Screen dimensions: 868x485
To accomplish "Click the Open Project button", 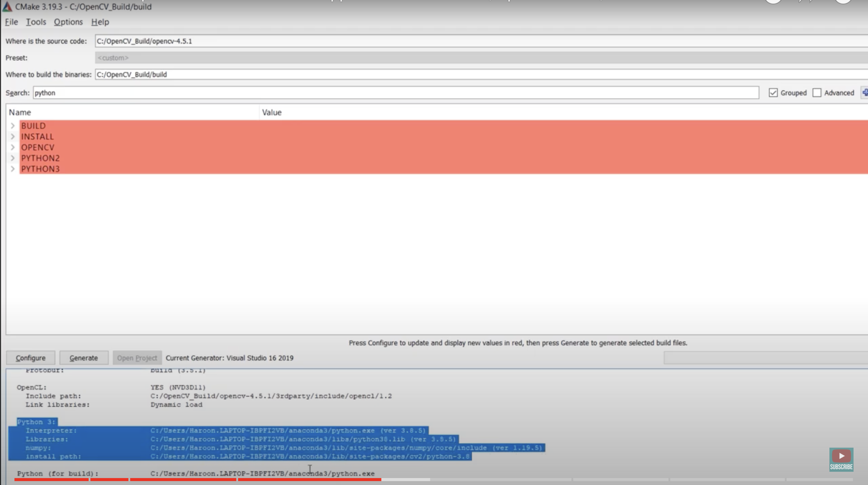I will pyautogui.click(x=137, y=358).
